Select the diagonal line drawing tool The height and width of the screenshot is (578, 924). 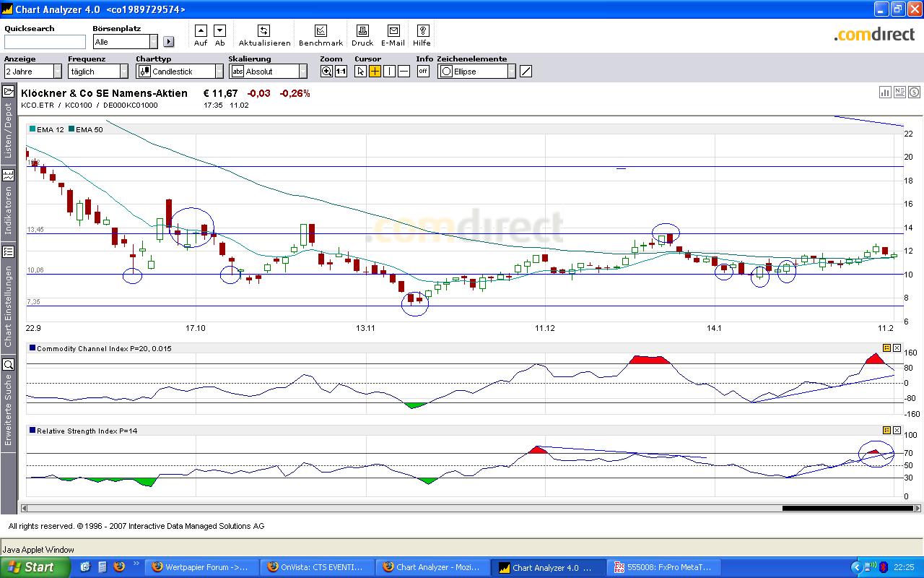[526, 71]
